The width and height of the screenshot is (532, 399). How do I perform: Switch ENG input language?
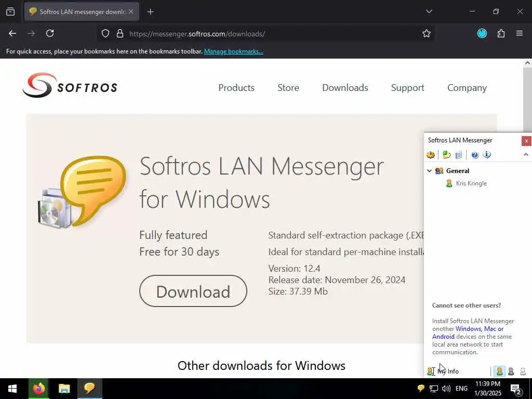[461, 389]
